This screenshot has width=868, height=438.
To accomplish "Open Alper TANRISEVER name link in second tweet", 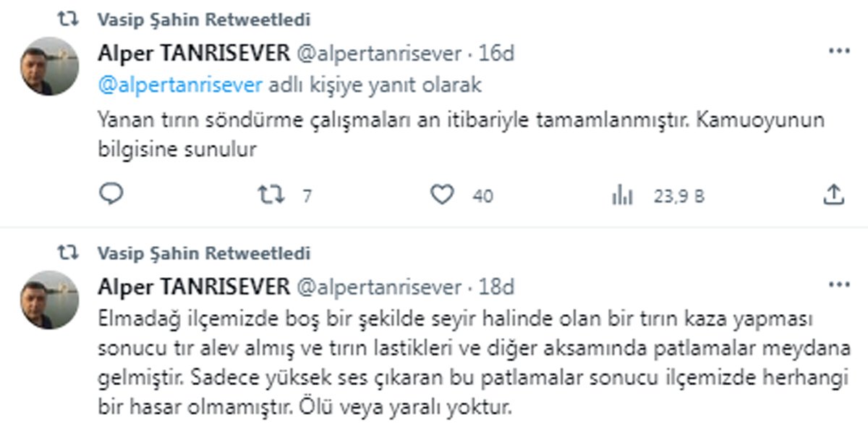I will tap(194, 287).
